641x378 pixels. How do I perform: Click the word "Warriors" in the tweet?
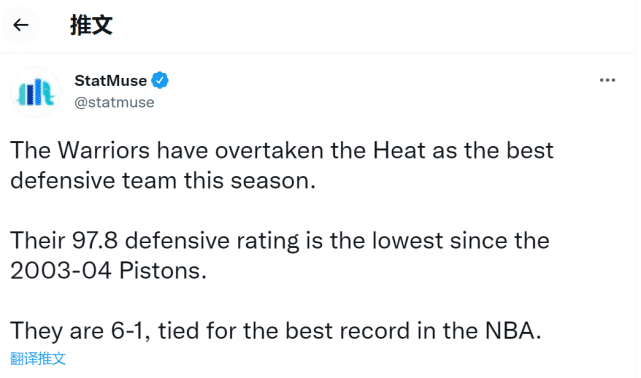(x=104, y=150)
